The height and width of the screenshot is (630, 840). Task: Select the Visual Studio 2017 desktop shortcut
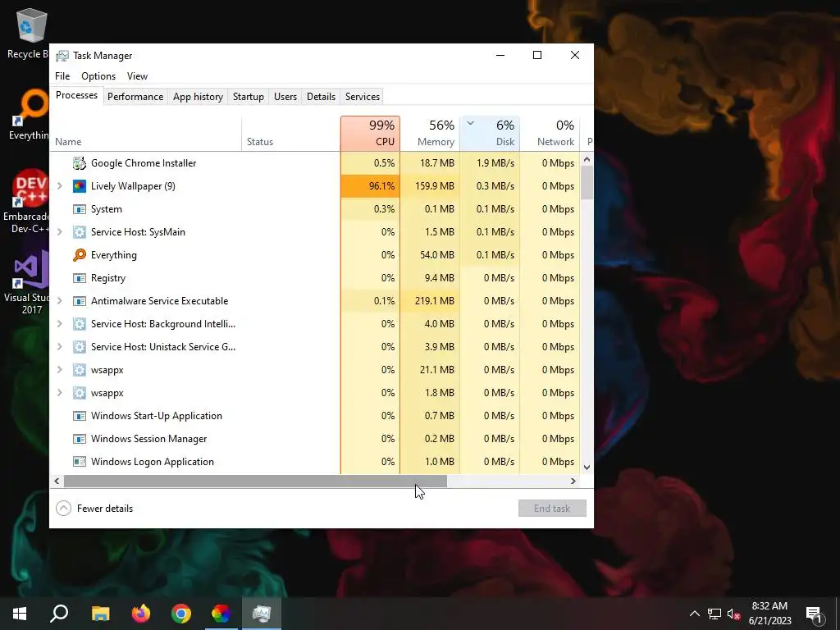28,282
